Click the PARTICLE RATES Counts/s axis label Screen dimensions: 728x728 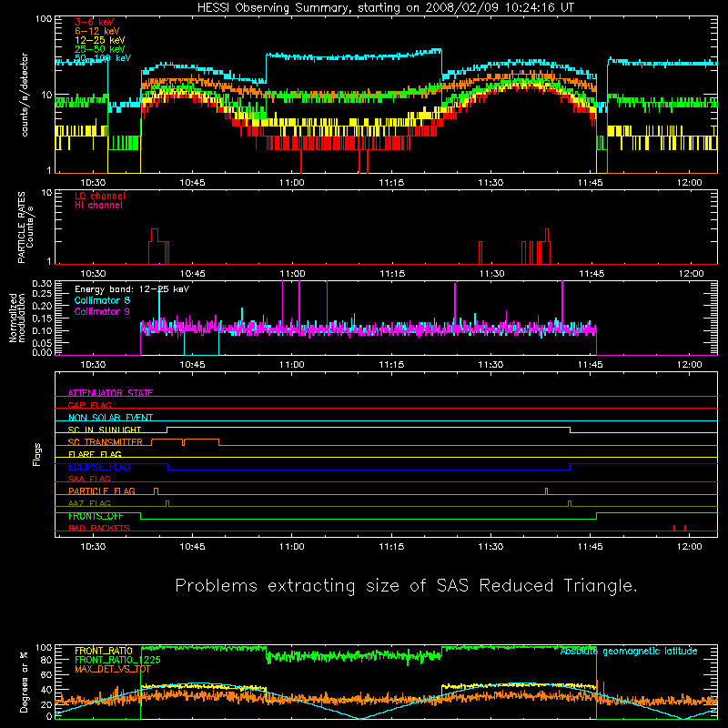(25, 227)
